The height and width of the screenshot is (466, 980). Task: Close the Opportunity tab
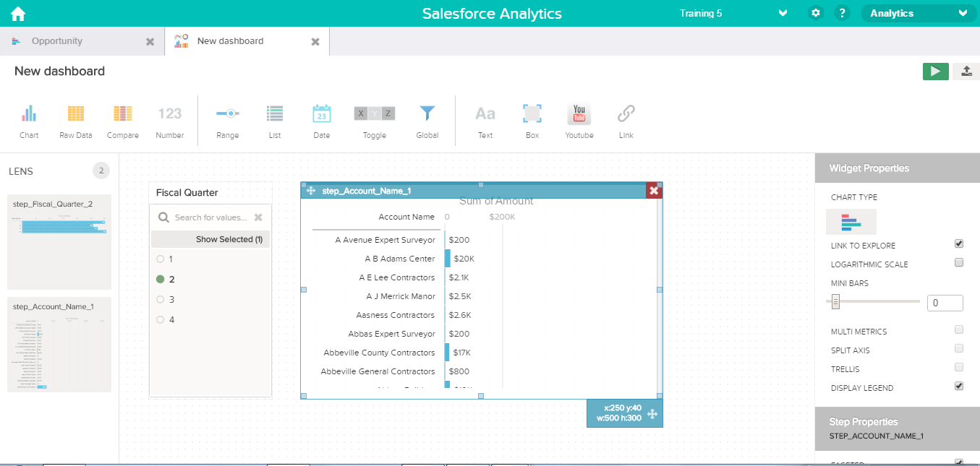point(150,42)
